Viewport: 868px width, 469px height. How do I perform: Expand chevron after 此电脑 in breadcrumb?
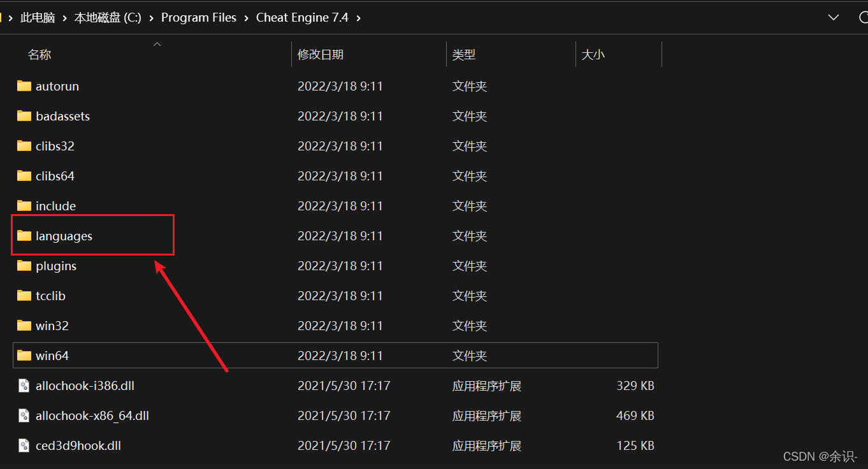coord(64,18)
